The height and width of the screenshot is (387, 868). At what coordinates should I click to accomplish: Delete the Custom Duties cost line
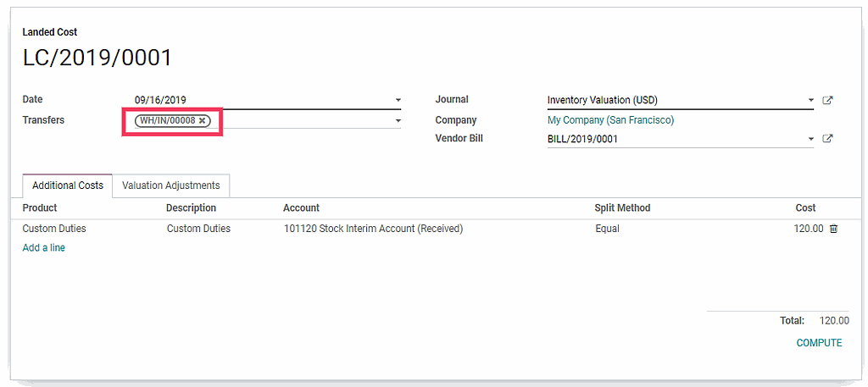point(833,229)
